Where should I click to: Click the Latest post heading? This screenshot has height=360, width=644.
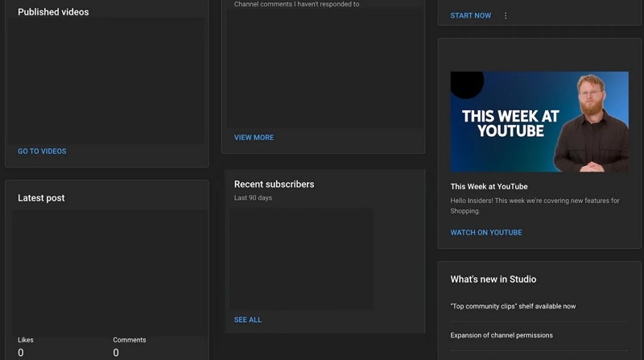coord(41,198)
